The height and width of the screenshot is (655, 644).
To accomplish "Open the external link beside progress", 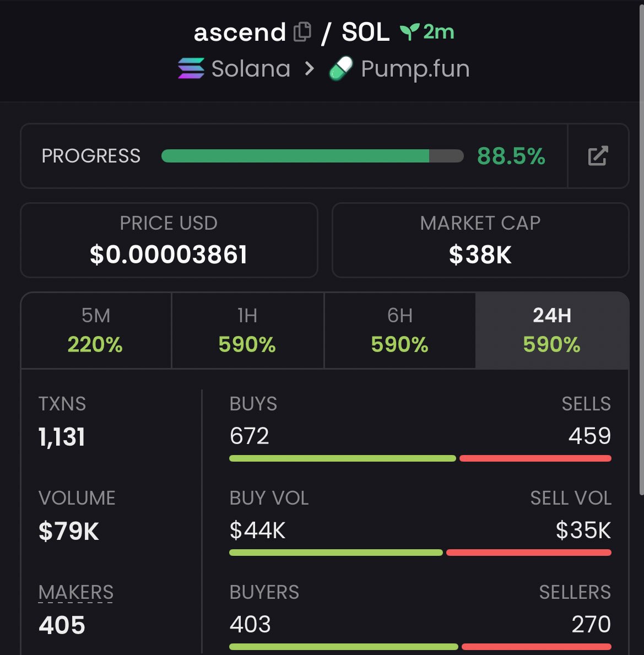I will 598,156.
